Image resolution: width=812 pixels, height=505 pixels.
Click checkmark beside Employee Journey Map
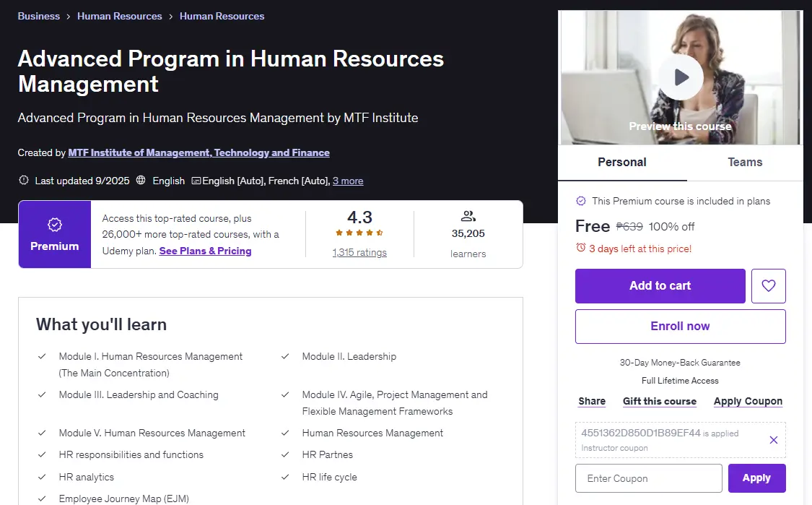42,498
